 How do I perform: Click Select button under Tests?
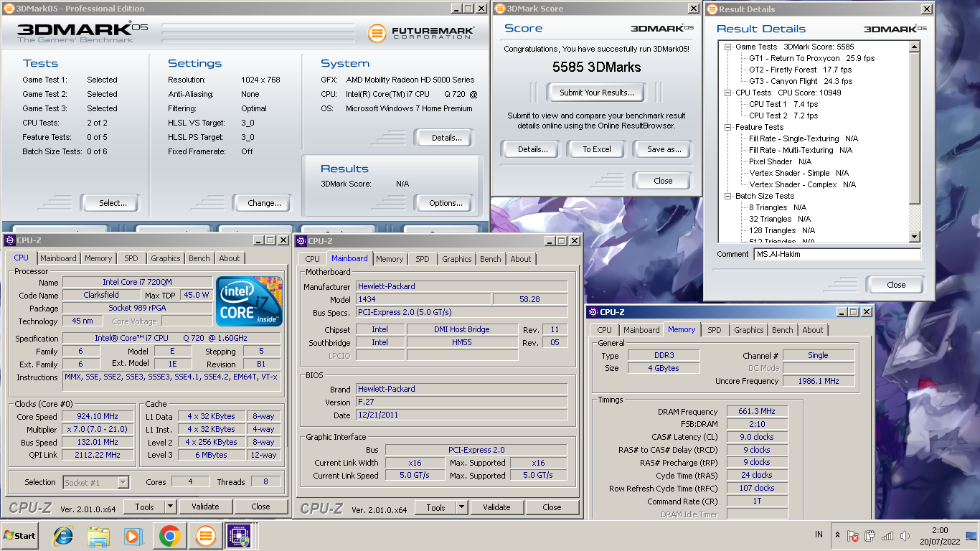pos(113,203)
